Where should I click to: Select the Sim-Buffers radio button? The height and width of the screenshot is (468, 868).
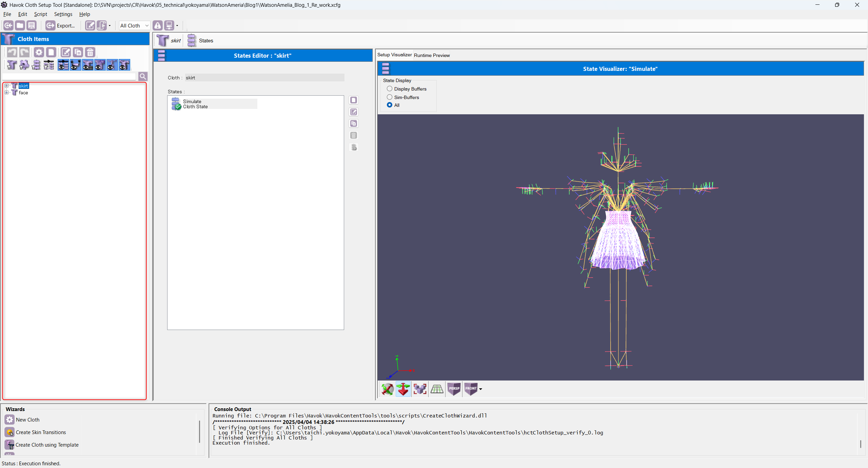(403, 97)
